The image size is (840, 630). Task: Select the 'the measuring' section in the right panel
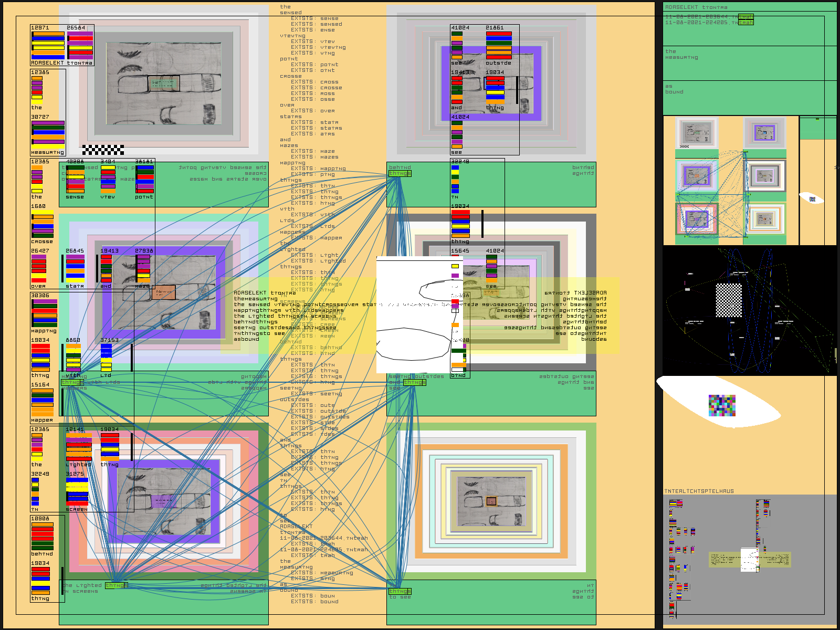[681, 54]
